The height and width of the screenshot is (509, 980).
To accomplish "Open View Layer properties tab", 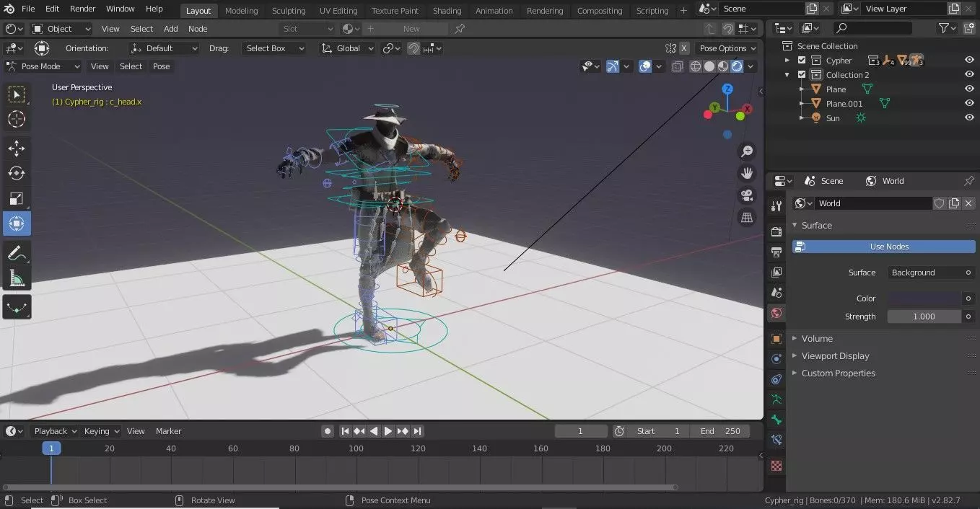I will point(776,273).
